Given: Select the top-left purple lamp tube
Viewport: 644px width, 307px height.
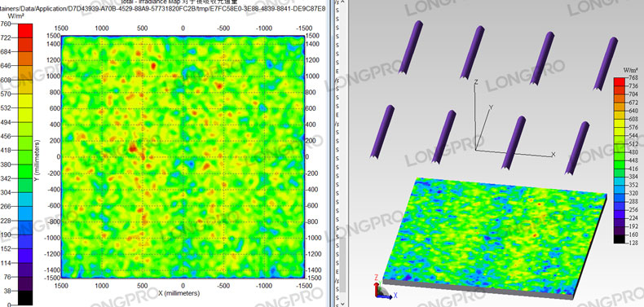Looking at the screenshot, I should (x=410, y=47).
